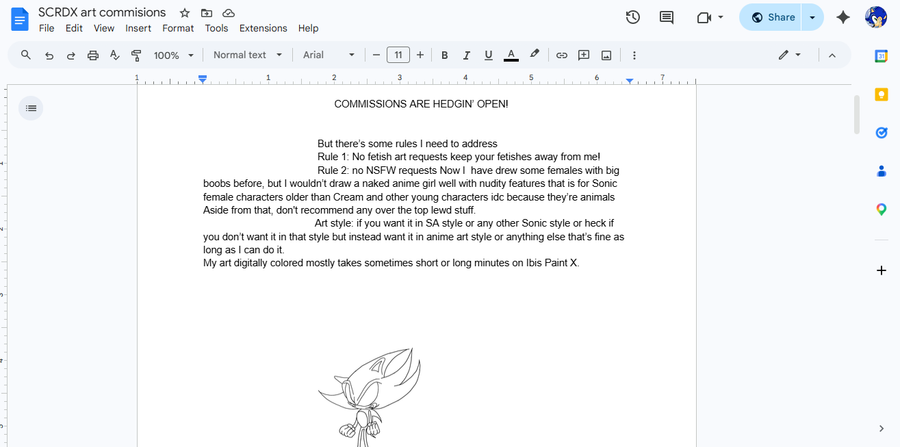This screenshot has height=447, width=900.
Task: Open the highlight color pen
Action: tap(534, 55)
